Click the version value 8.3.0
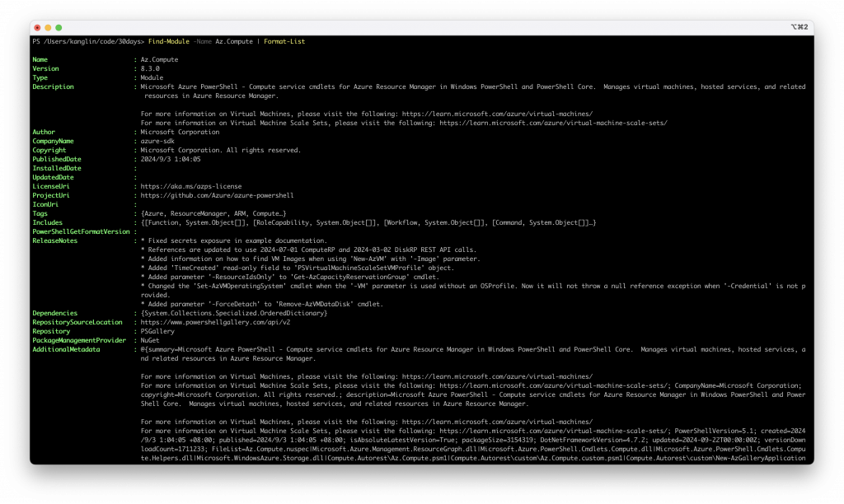This screenshot has width=844, height=504. (150, 69)
